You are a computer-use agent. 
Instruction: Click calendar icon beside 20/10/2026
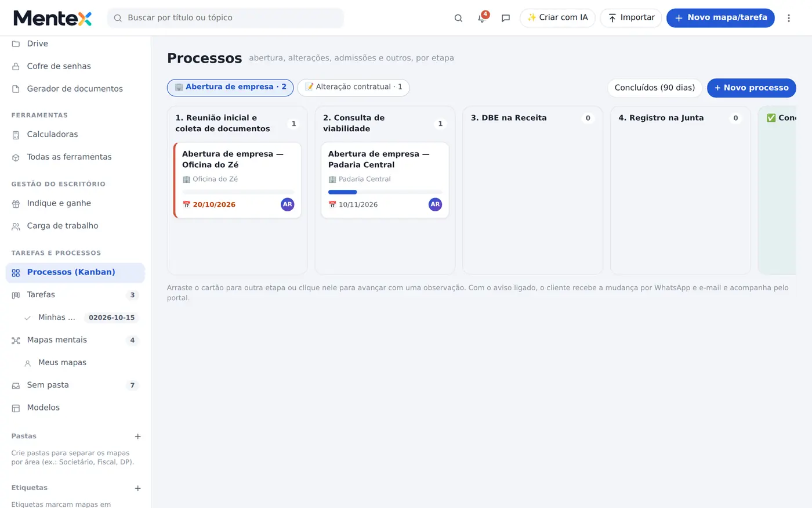[186, 204]
